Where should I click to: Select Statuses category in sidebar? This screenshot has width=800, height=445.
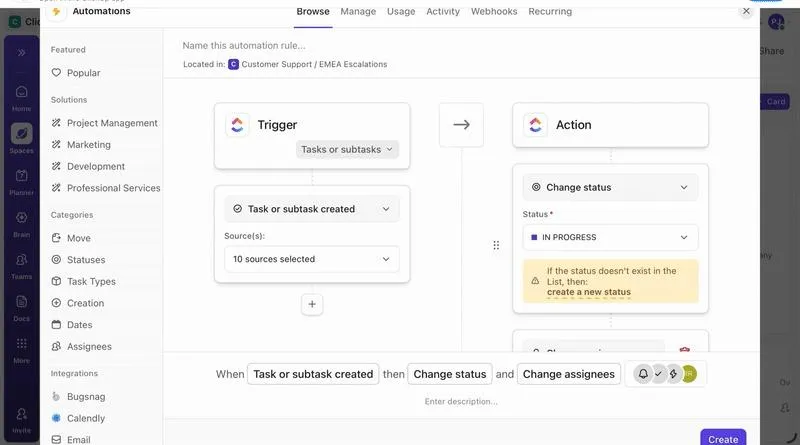[86, 260]
